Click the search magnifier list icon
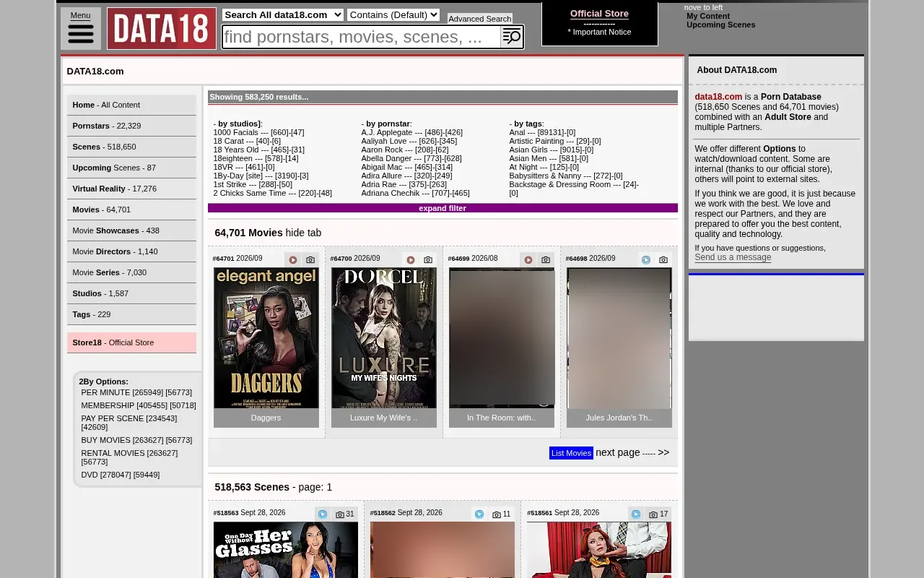The height and width of the screenshot is (578, 924). click(512, 37)
